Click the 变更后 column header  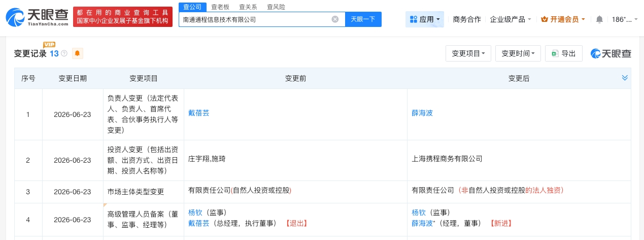tap(519, 78)
